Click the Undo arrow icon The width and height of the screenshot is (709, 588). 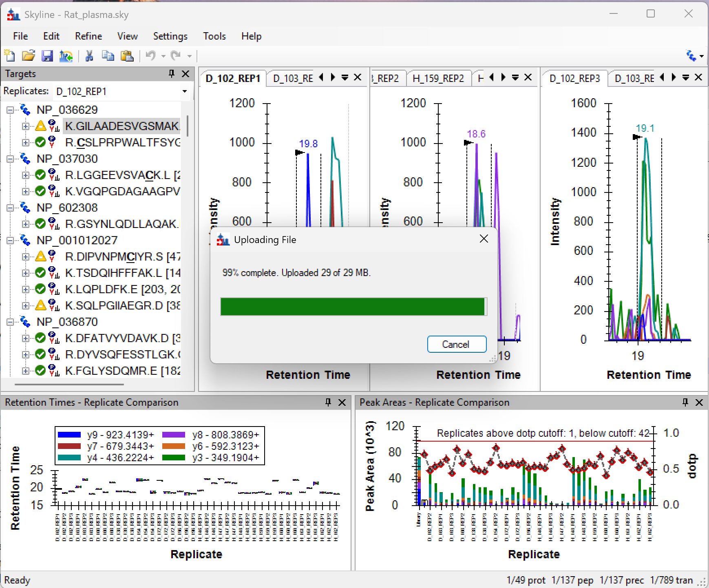[151, 55]
